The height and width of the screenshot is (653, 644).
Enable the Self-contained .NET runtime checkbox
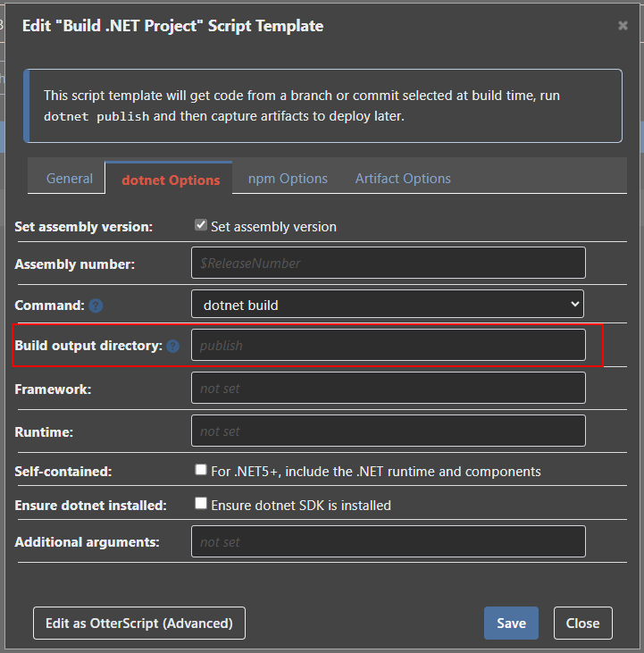[201, 470]
